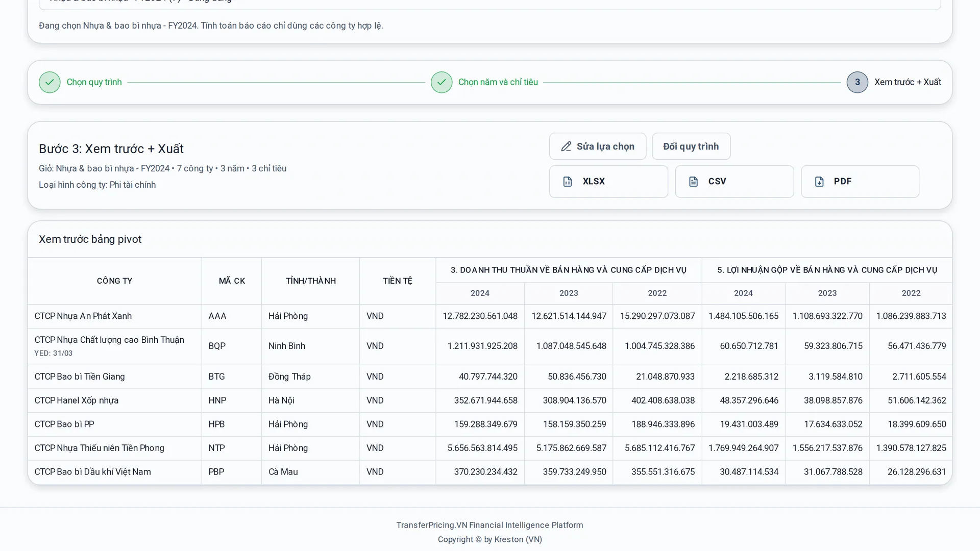Click value 12.782.230.561.048

[480, 316]
